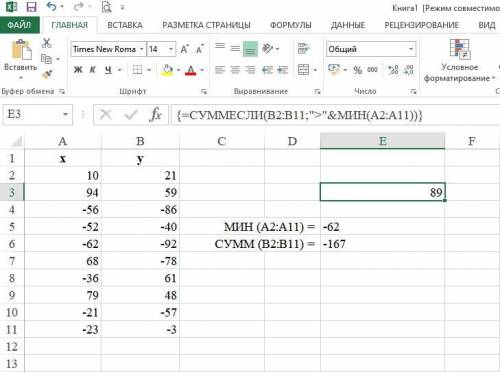Open the Times New Roman font dropdown

point(141,49)
